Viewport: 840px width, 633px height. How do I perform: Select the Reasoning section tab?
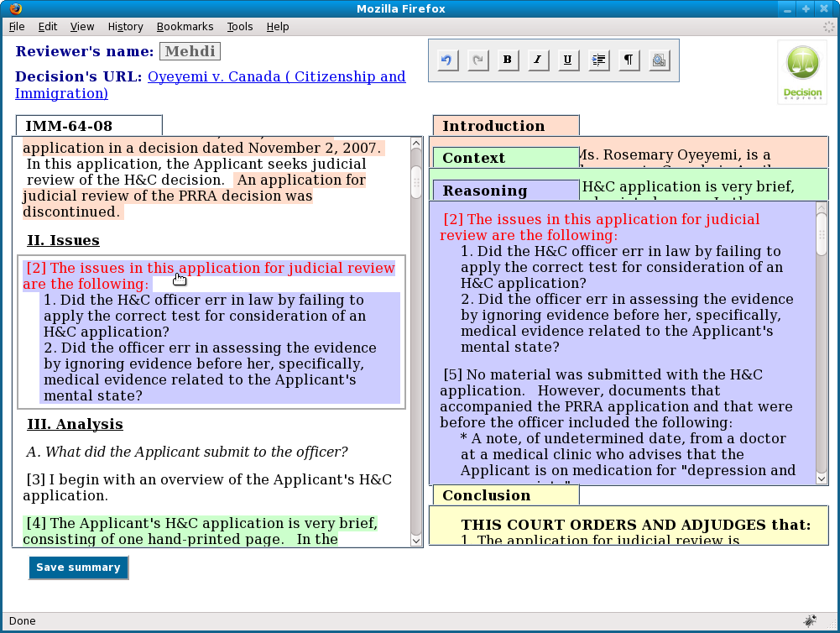point(506,191)
